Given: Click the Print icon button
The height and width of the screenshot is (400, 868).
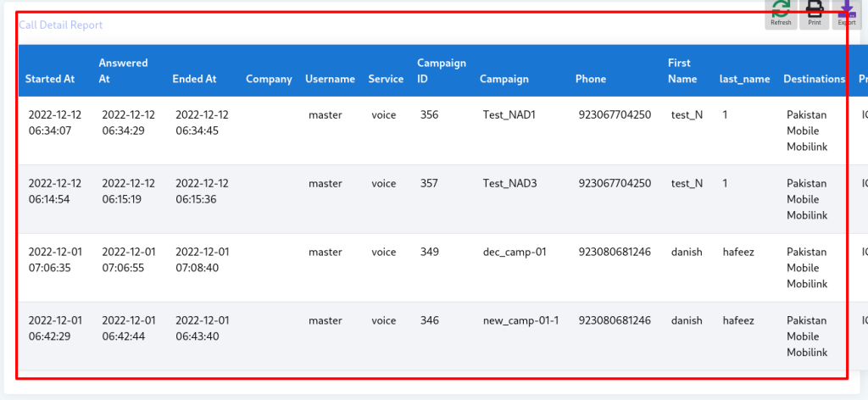Looking at the screenshot, I should click(814, 13).
